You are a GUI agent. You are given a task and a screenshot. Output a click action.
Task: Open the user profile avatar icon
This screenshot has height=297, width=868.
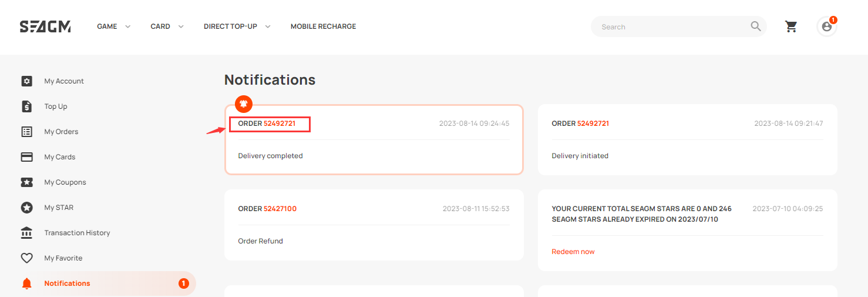coord(827,26)
